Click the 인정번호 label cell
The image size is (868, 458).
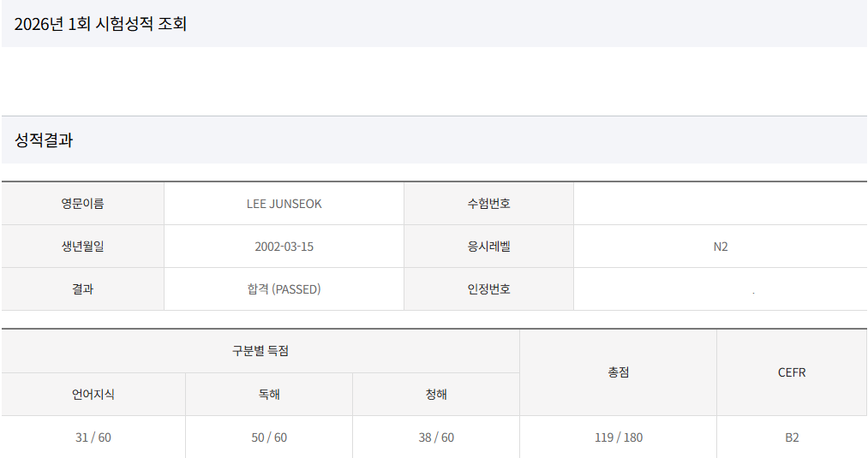(x=488, y=289)
